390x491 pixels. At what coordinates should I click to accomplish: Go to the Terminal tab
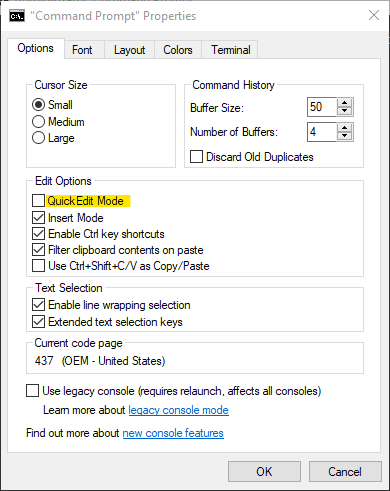click(x=231, y=50)
